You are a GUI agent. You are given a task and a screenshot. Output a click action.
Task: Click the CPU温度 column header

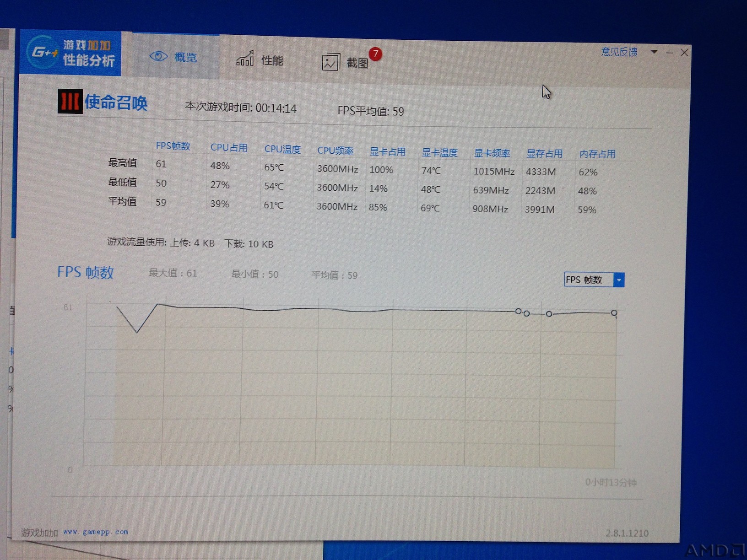point(282,149)
